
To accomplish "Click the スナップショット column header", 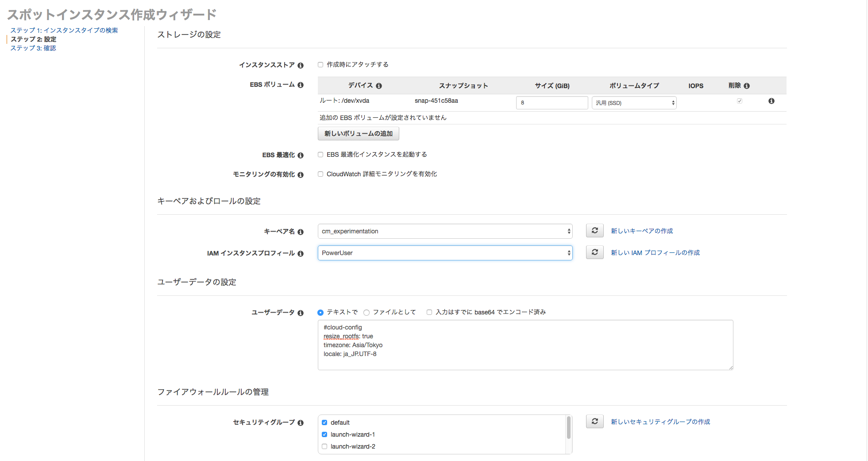I will pos(463,86).
